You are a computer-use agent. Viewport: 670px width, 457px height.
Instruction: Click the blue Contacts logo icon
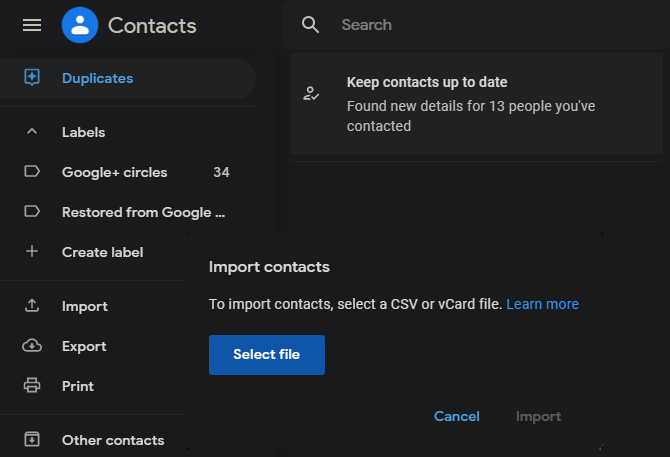pyautogui.click(x=80, y=25)
